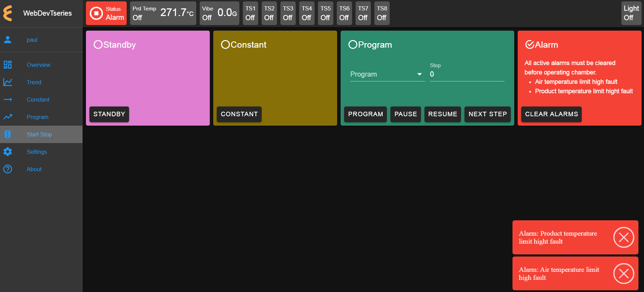Toggle the TS1 Off switch
The width and height of the screenshot is (644, 292).
click(x=251, y=13)
